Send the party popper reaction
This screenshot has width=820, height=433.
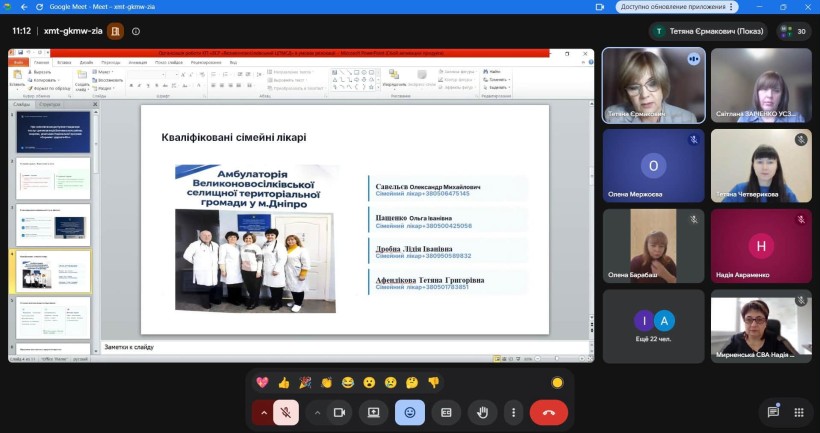pyautogui.click(x=305, y=383)
